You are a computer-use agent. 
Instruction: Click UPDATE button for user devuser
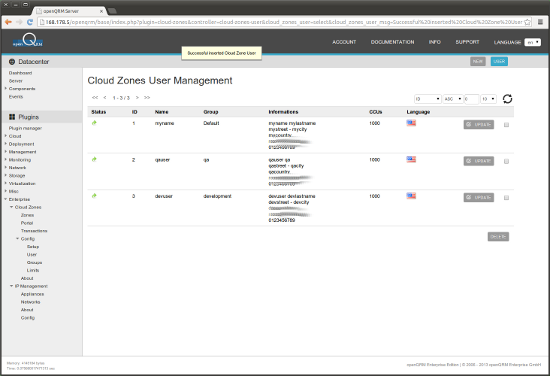click(x=479, y=197)
